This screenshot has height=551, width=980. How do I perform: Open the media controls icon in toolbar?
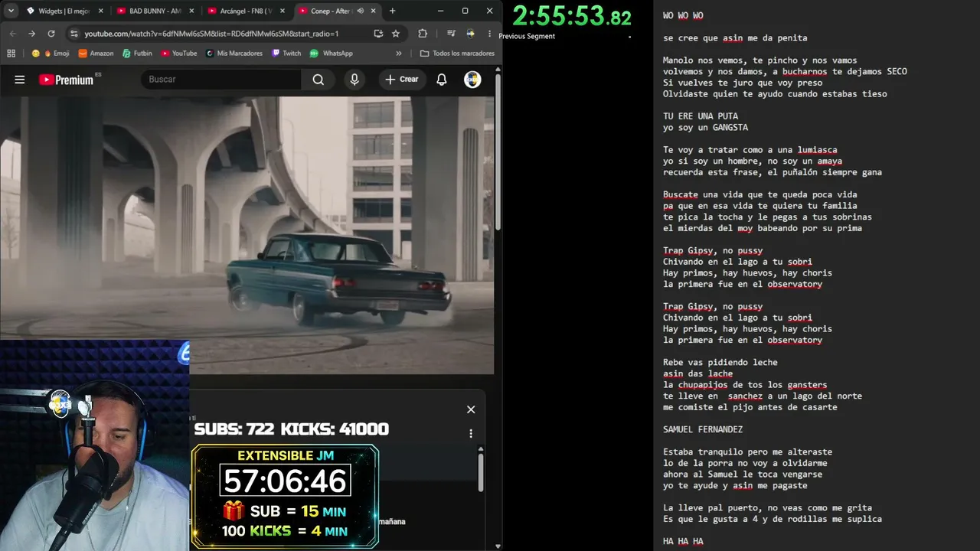point(451,34)
